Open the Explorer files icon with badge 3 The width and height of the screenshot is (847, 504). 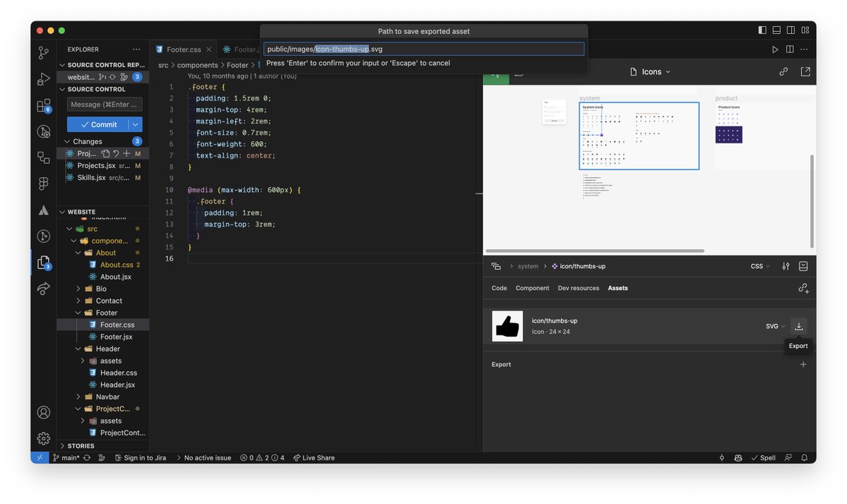point(44,262)
